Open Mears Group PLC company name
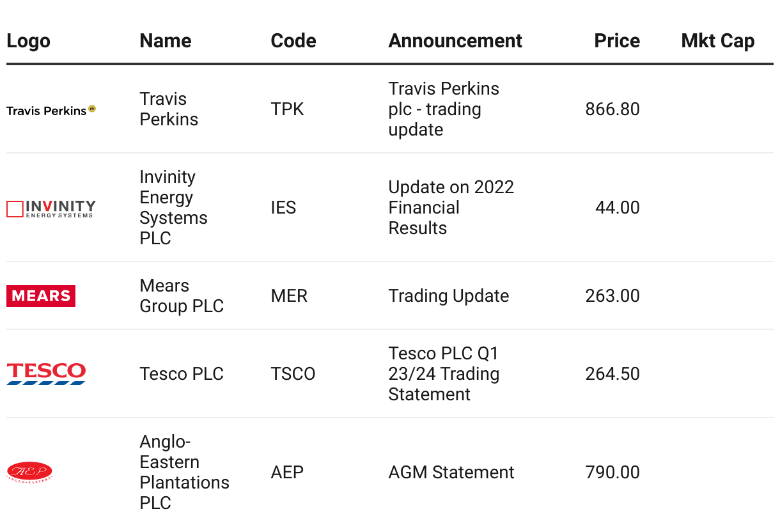This screenshot has height=532, width=780. (181, 296)
